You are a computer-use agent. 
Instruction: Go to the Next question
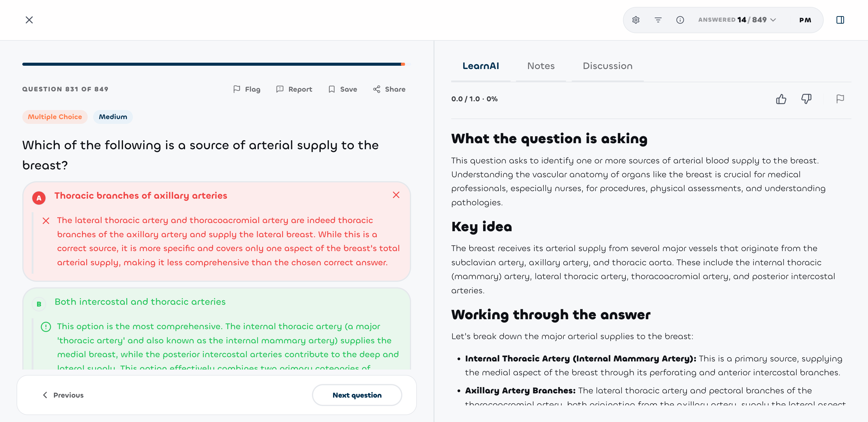point(357,395)
